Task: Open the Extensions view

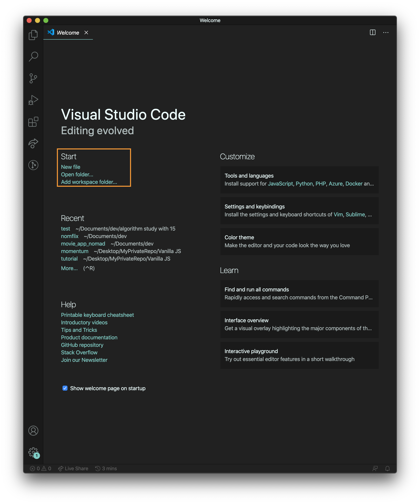Action: tap(33, 122)
